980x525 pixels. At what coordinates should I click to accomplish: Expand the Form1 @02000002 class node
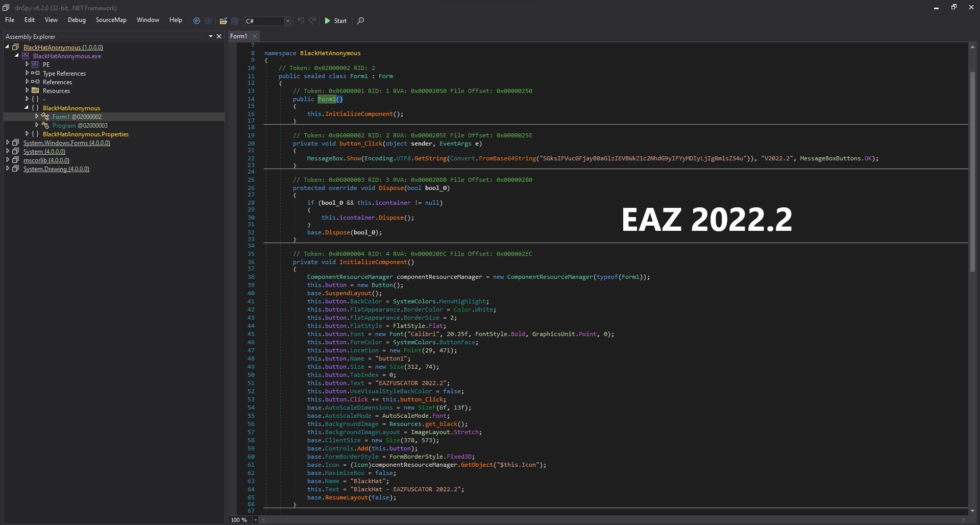pos(37,116)
